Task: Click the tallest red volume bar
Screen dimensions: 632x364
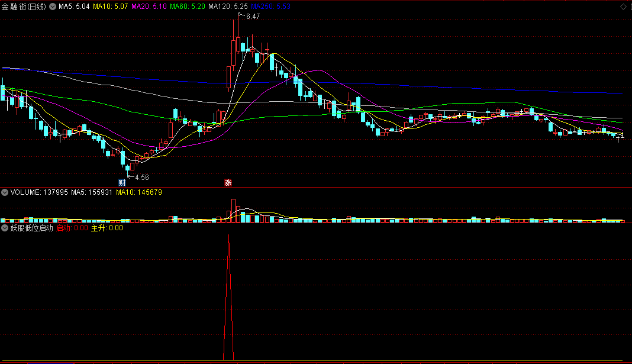Action: [x=233, y=211]
